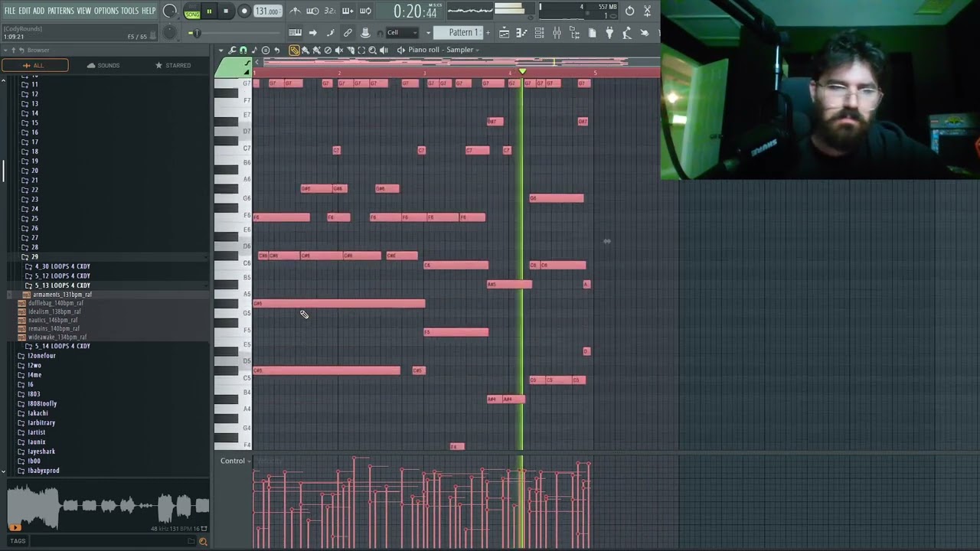Viewport: 980px width, 551px height.
Task: Select the dufflebag_140bpm_raf sample
Action: coord(51,303)
